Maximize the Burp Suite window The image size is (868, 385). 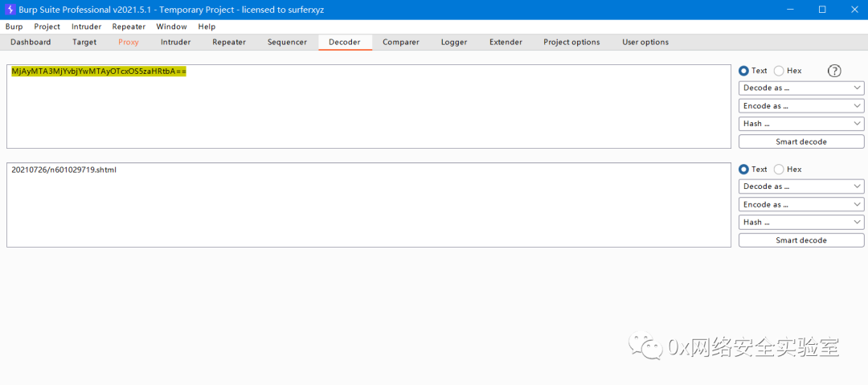822,10
